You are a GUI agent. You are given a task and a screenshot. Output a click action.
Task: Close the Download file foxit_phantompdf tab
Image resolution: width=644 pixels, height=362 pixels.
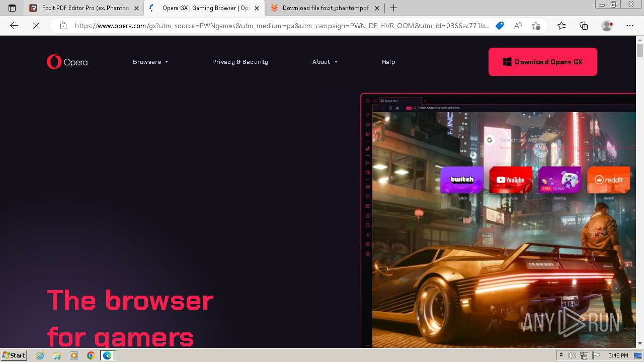tap(377, 8)
